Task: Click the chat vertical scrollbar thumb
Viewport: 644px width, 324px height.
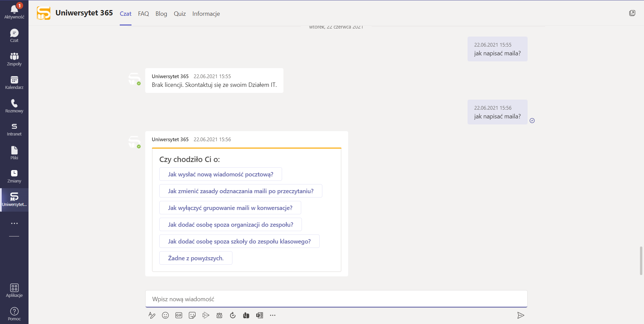Action: [x=641, y=261]
